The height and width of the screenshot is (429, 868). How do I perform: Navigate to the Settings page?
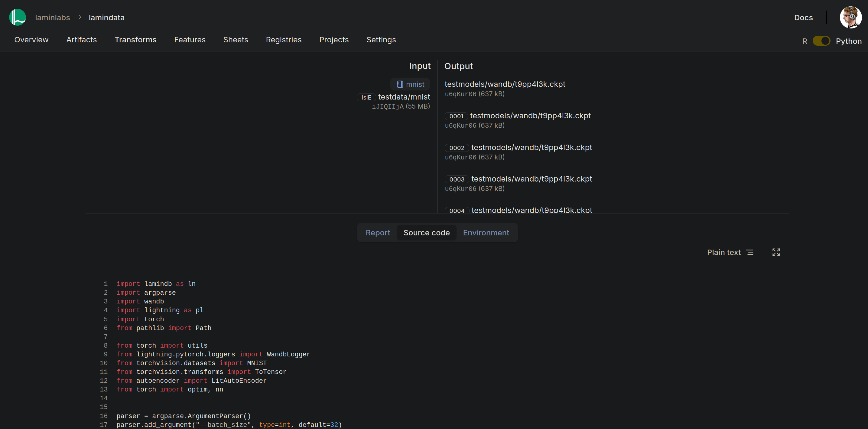381,40
